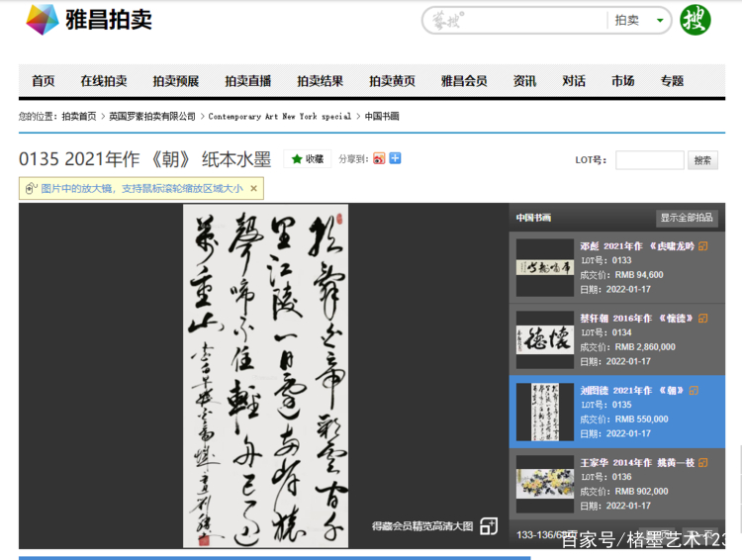Click expand icon beside 虎啸龙吟 title
Image resolution: width=742 pixels, height=560 pixels.
pyautogui.click(x=703, y=246)
